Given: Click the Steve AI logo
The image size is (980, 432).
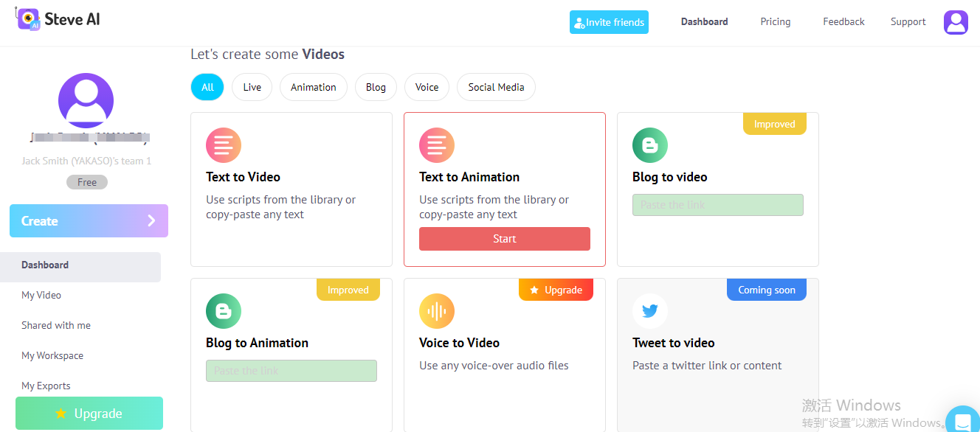Looking at the screenshot, I should click(58, 19).
